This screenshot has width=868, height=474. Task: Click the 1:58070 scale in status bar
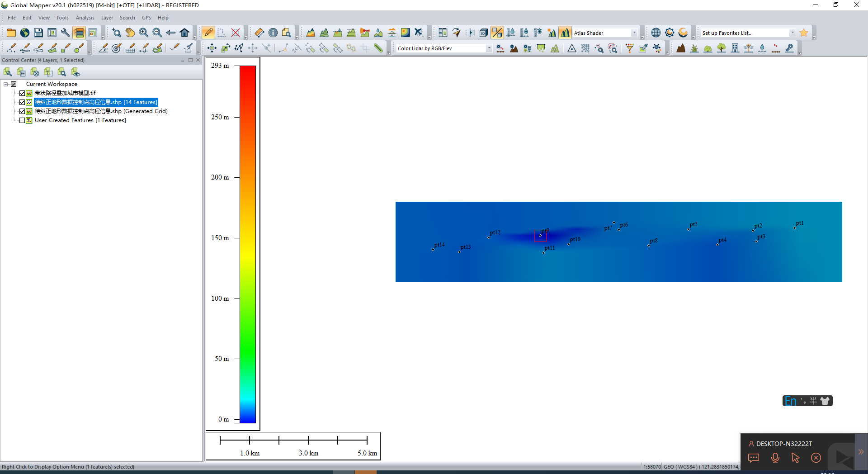652,467
